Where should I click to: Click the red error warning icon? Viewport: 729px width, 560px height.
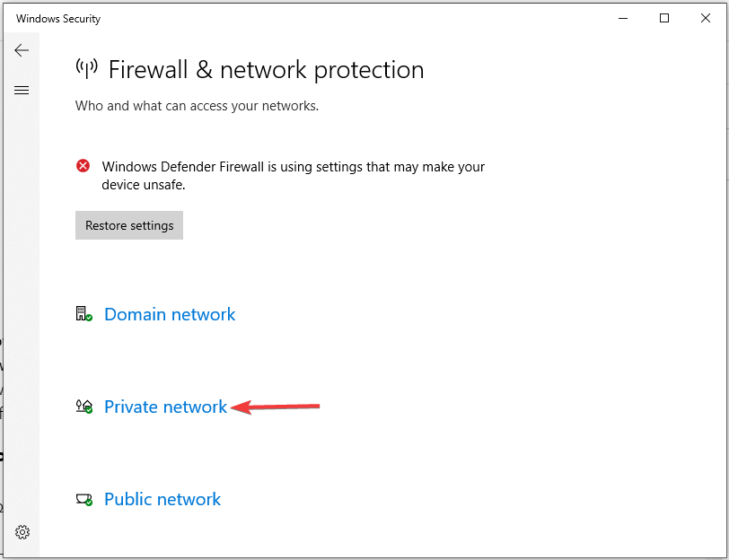point(83,165)
